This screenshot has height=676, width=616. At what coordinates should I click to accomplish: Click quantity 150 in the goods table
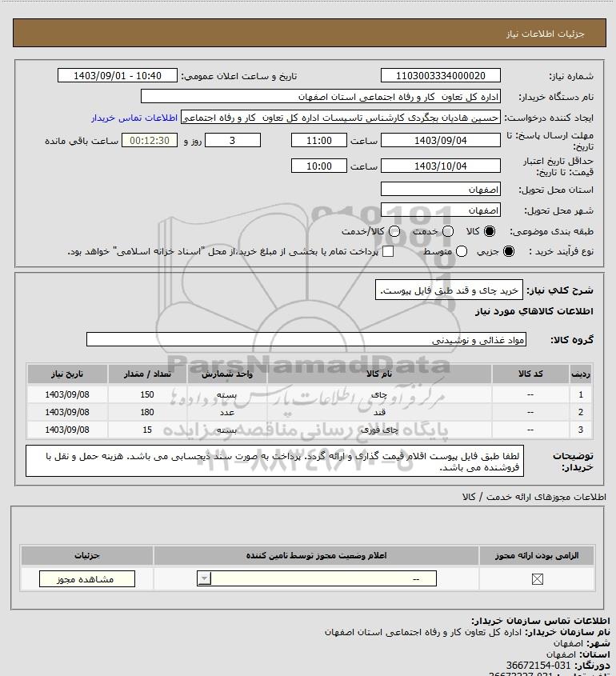pyautogui.click(x=147, y=394)
